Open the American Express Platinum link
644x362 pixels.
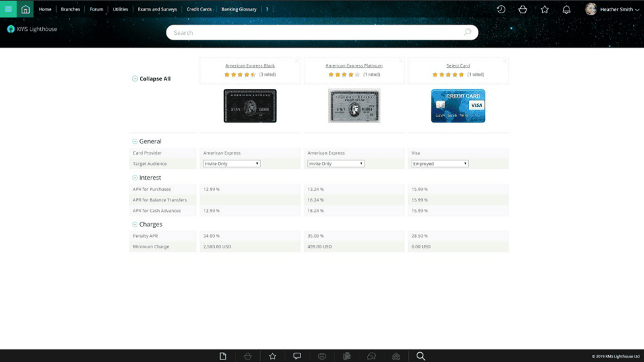tap(354, 66)
